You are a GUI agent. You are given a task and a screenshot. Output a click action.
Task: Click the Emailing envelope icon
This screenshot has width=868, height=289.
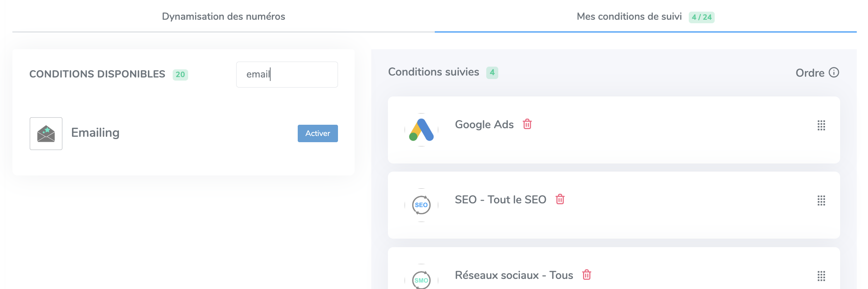tap(46, 134)
